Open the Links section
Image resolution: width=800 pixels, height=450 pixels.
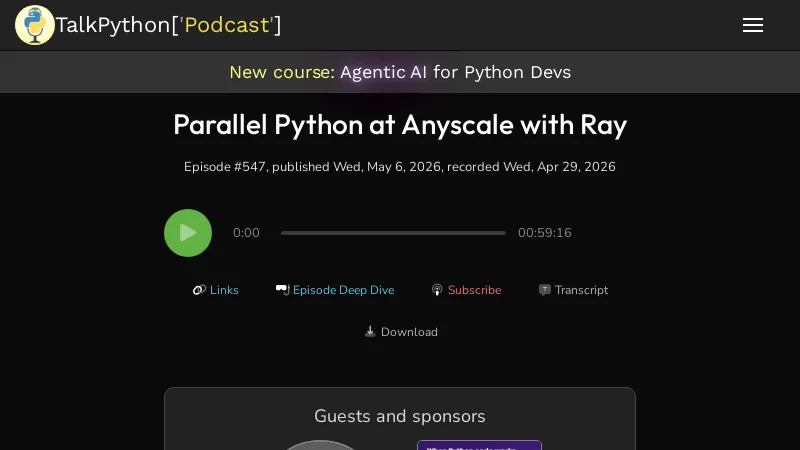224,290
